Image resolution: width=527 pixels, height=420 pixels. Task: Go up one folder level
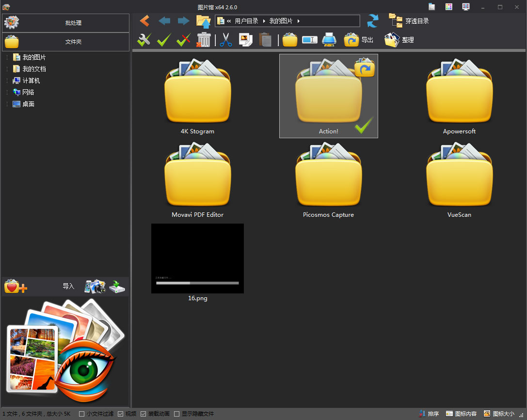[203, 21]
